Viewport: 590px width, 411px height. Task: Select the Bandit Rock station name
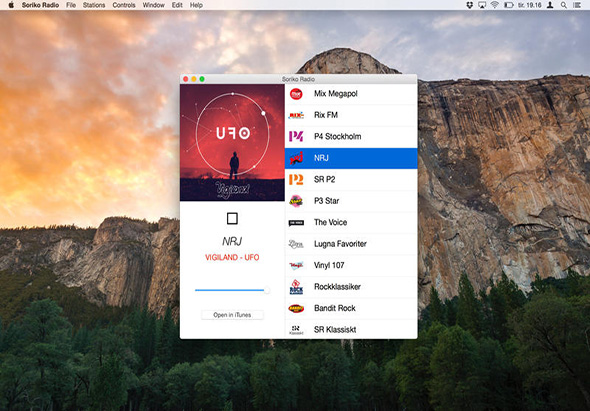(x=335, y=308)
